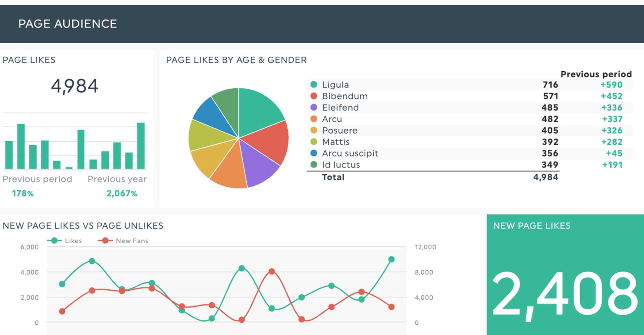
Task: Click the value 571 in Bibendum row
Action: pyautogui.click(x=551, y=96)
